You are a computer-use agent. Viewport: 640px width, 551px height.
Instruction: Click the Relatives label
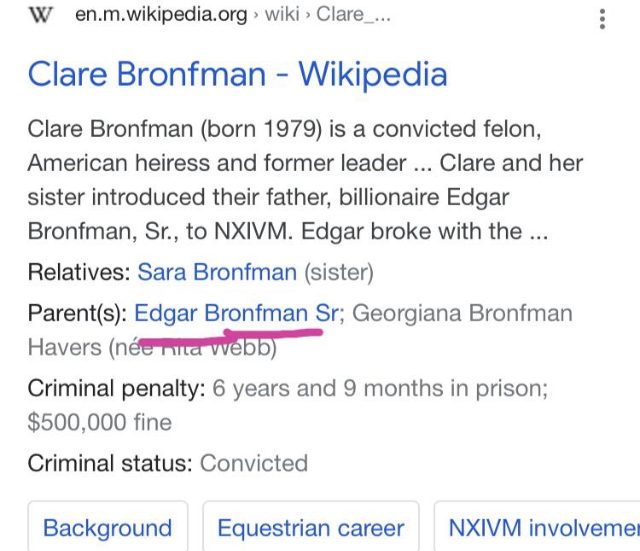click(x=79, y=272)
